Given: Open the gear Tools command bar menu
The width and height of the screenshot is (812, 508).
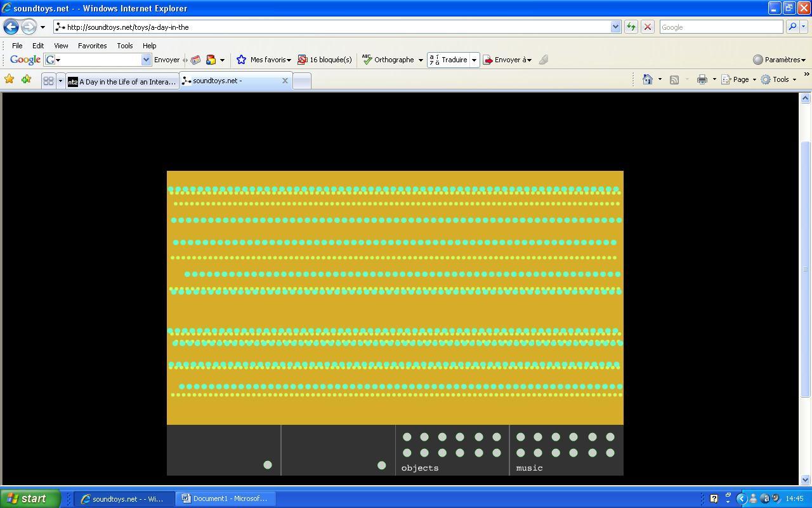Looking at the screenshot, I should click(x=778, y=79).
